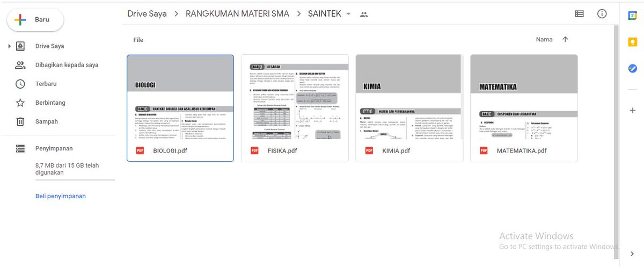Click the SAINTEK breadcrumb folder name
644x267 pixels.
tap(325, 13)
